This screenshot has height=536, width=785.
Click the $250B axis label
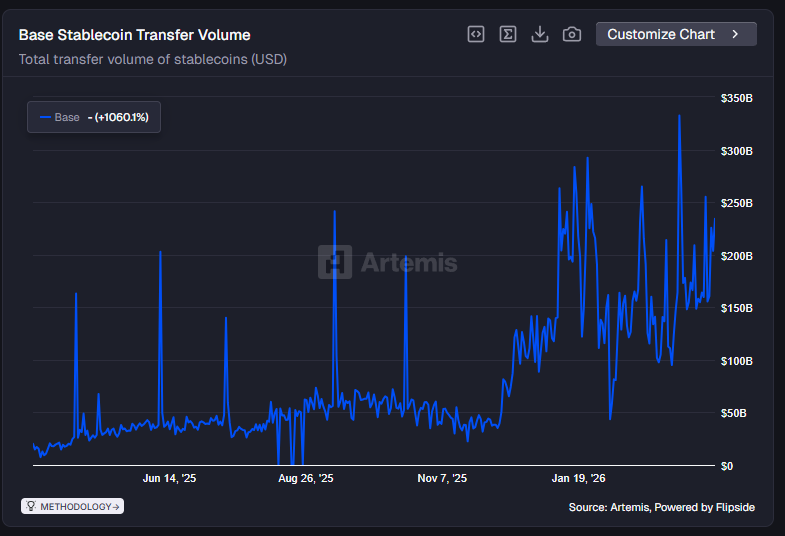[x=736, y=203]
